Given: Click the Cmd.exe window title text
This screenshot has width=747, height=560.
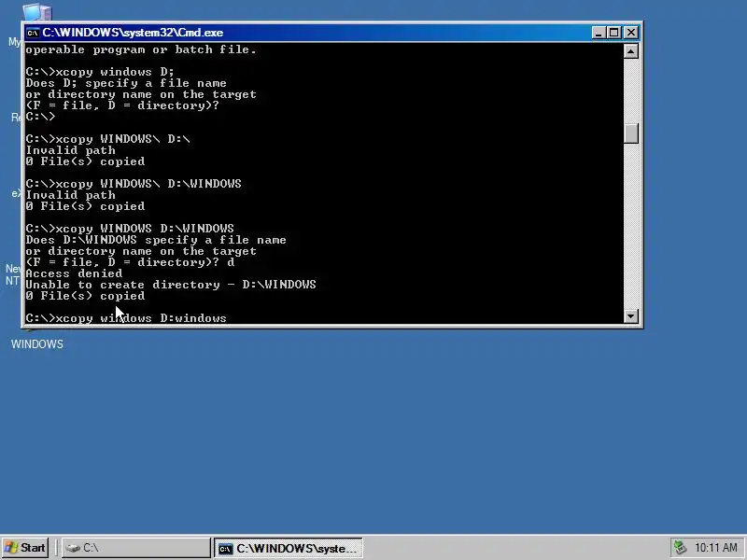Looking at the screenshot, I should pos(133,33).
